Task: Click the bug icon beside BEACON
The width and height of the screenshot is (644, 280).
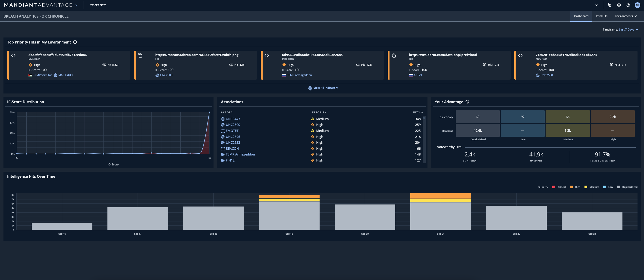Action: pos(223,149)
